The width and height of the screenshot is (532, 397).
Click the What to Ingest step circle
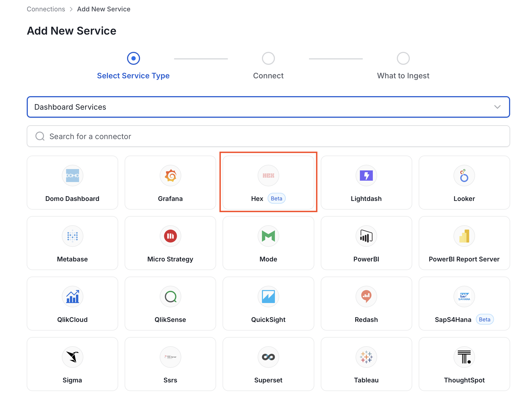(403, 58)
